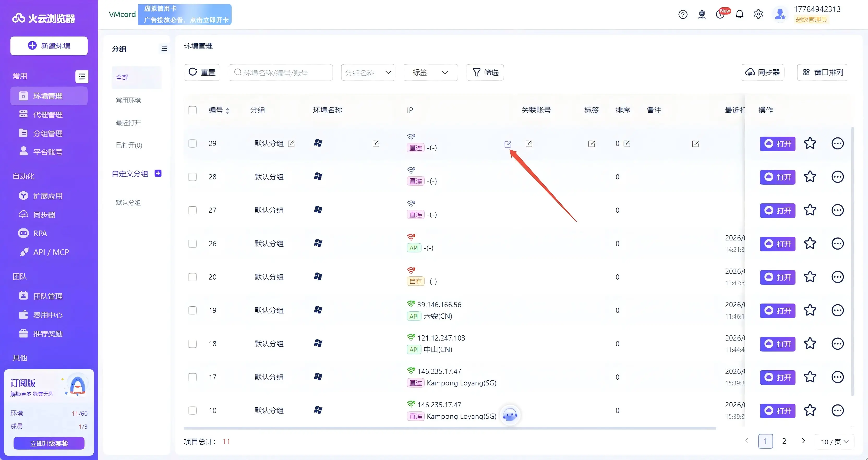Select the checkbox for environment 18
This screenshot has width=868, height=460.
click(x=192, y=344)
